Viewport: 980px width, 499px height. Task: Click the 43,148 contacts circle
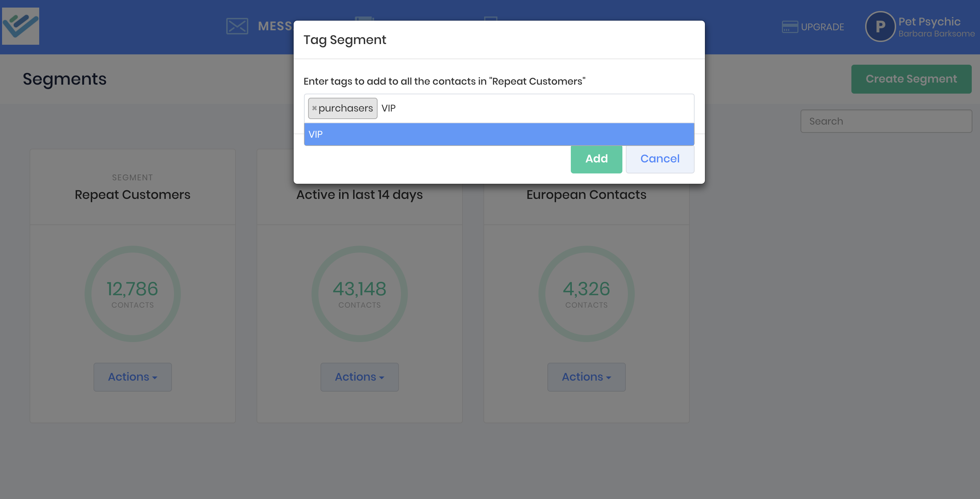tap(359, 294)
